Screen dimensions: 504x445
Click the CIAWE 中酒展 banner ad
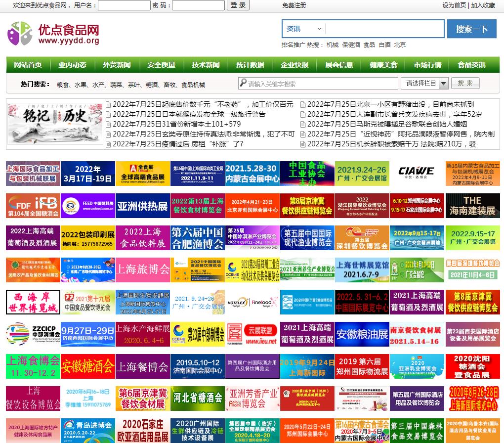click(417, 174)
